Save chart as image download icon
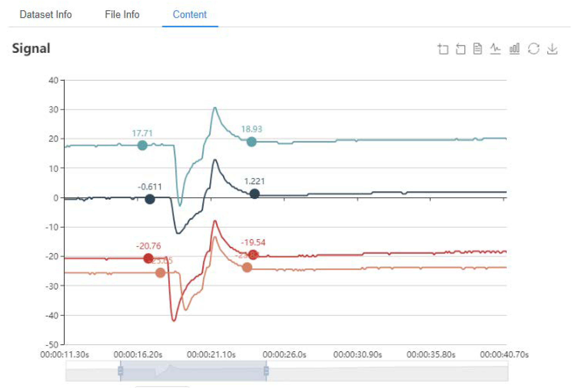This screenshot has width=580, height=392. point(552,49)
